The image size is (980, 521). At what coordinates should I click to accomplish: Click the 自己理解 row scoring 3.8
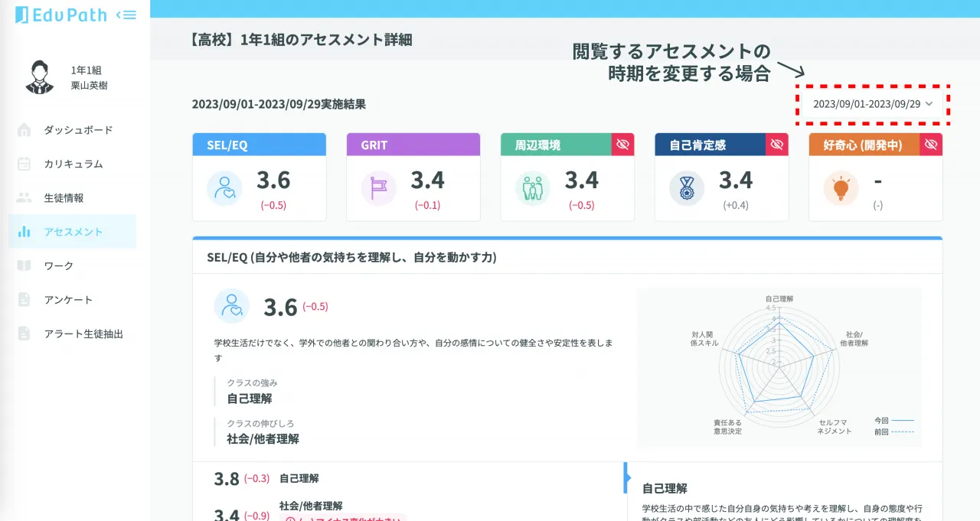click(x=408, y=478)
